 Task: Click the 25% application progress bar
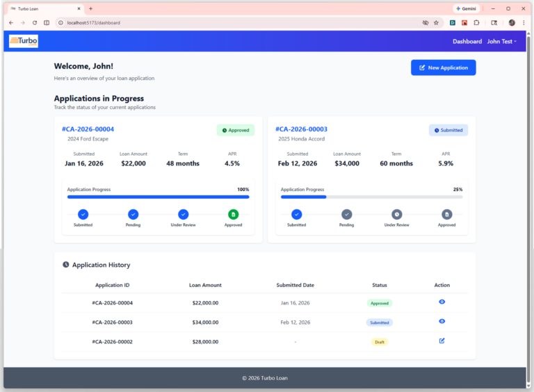371,197
